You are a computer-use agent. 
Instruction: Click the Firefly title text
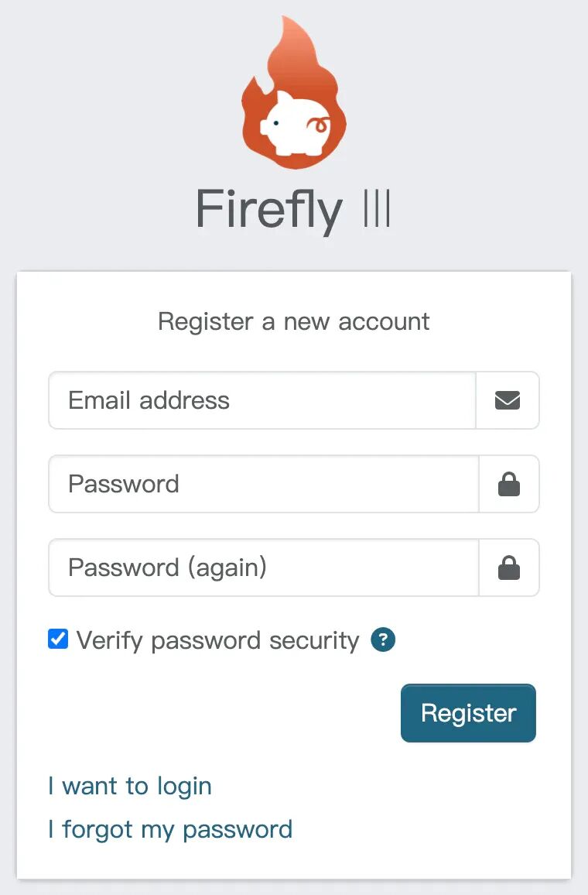click(269, 210)
